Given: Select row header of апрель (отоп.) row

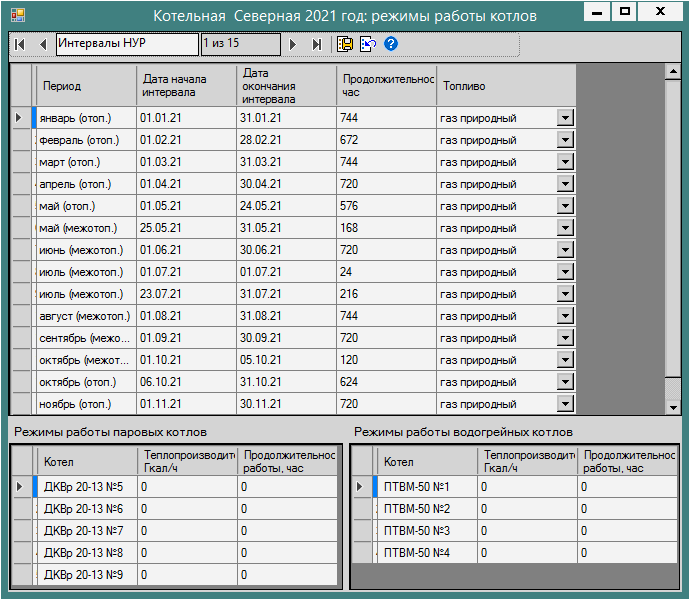Looking at the screenshot, I should pos(21,184).
